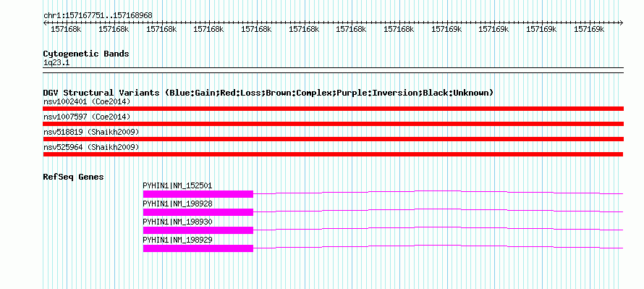Click the red loss bar for nsv525964

coord(333,154)
